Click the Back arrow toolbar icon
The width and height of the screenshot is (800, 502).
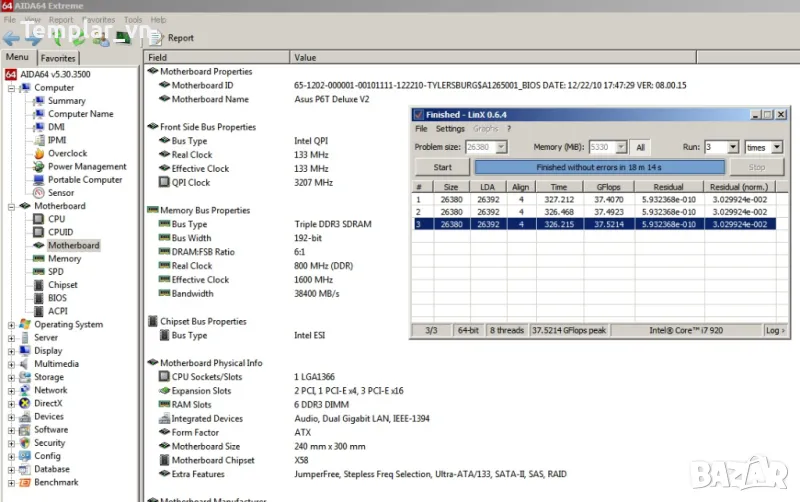[x=12, y=38]
